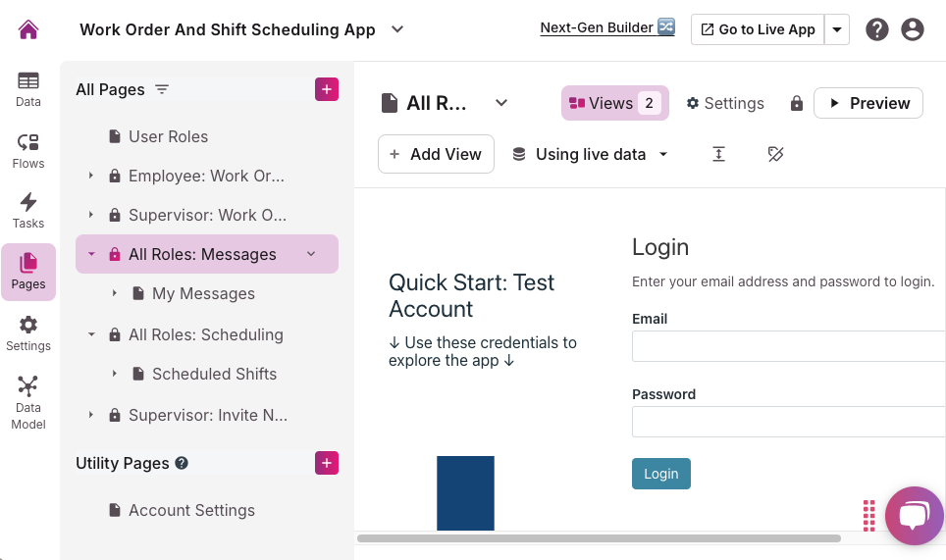Open the Data Model section

click(x=28, y=402)
